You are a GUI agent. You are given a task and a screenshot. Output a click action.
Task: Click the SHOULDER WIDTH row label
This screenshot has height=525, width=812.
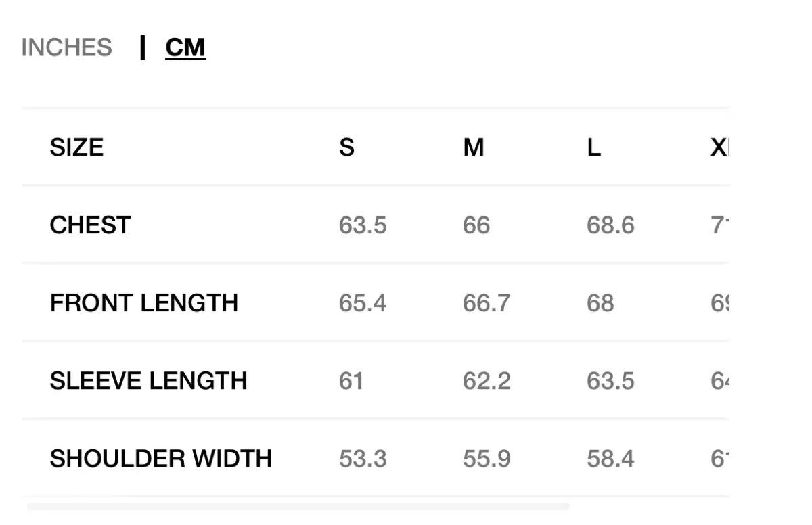[161, 459]
